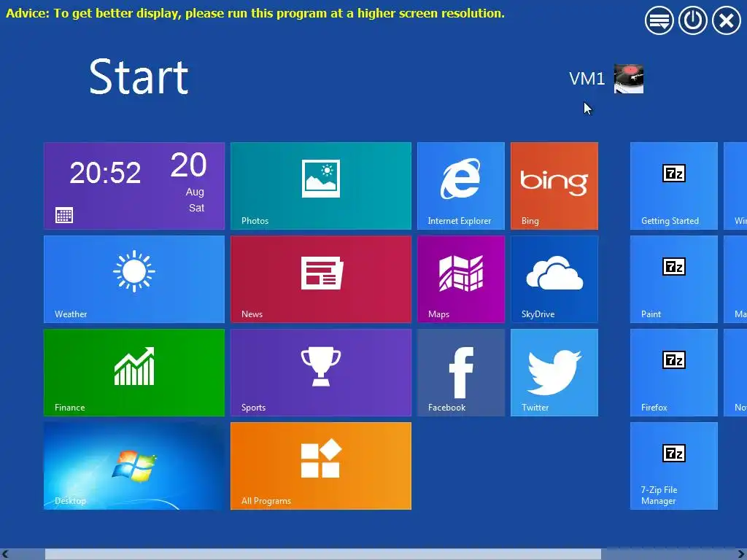The image size is (747, 560).
Task: Click the VM1 user avatar picture
Action: pos(628,79)
